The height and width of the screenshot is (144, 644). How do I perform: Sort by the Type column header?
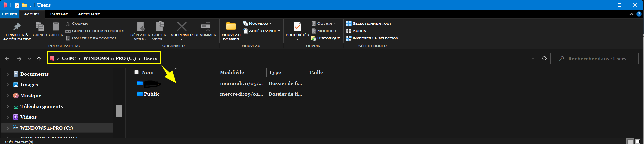tap(275, 72)
